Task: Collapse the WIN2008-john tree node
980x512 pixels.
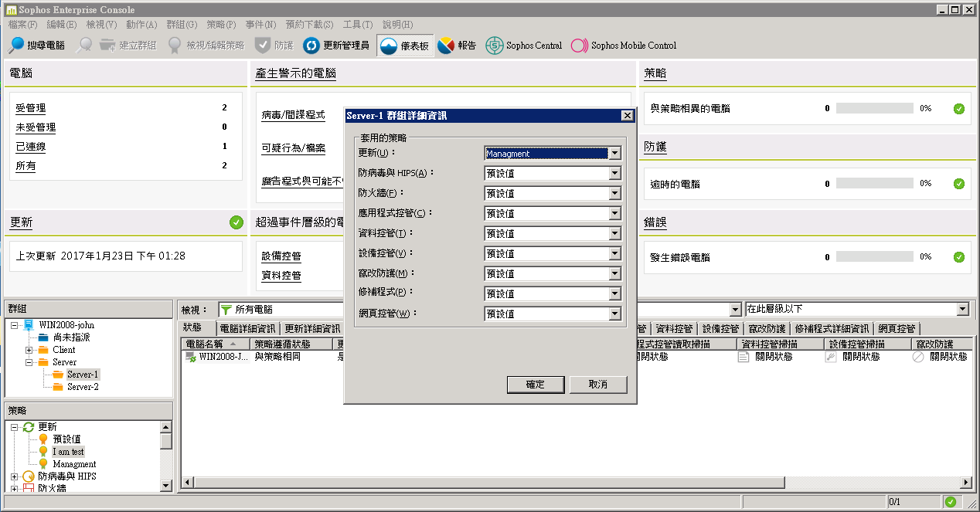Action: coord(15,325)
